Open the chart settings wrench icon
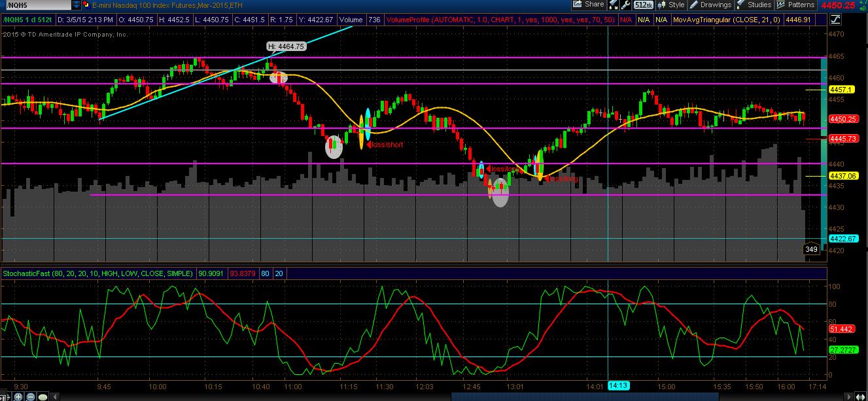 625,5
